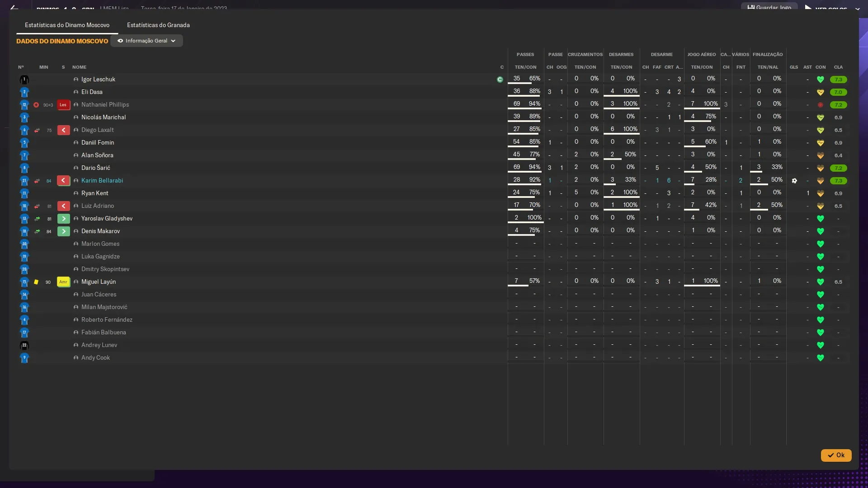Sort by the NOME column header
This screenshot has width=868, height=488.
coord(79,67)
